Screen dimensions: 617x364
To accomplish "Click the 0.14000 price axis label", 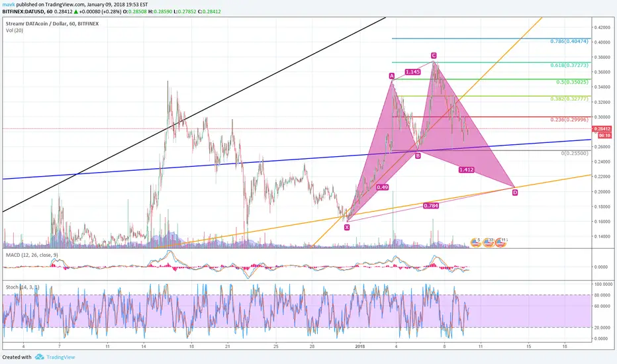I will click(602, 236).
